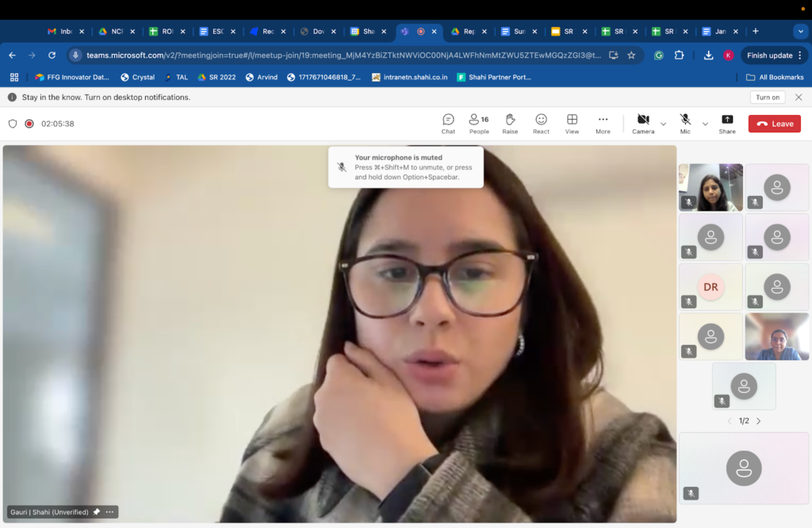Open the More options menu
This screenshot has height=528, width=812.
(x=603, y=123)
